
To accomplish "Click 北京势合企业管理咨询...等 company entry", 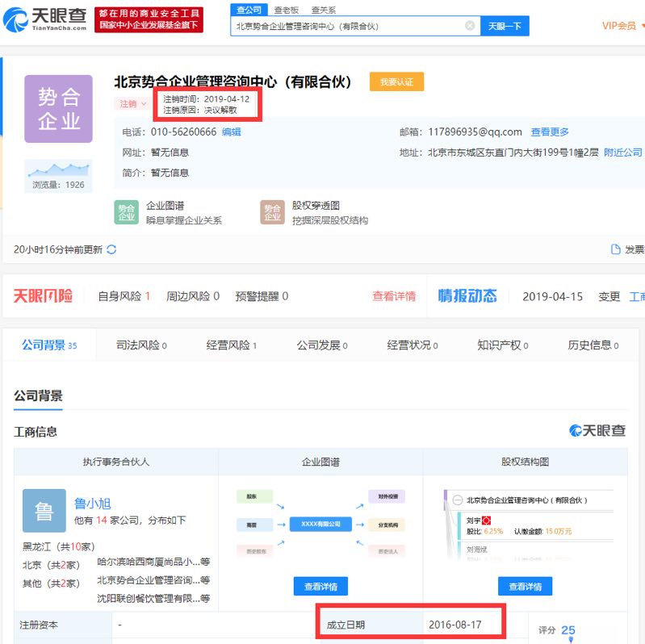I will coord(153,580).
